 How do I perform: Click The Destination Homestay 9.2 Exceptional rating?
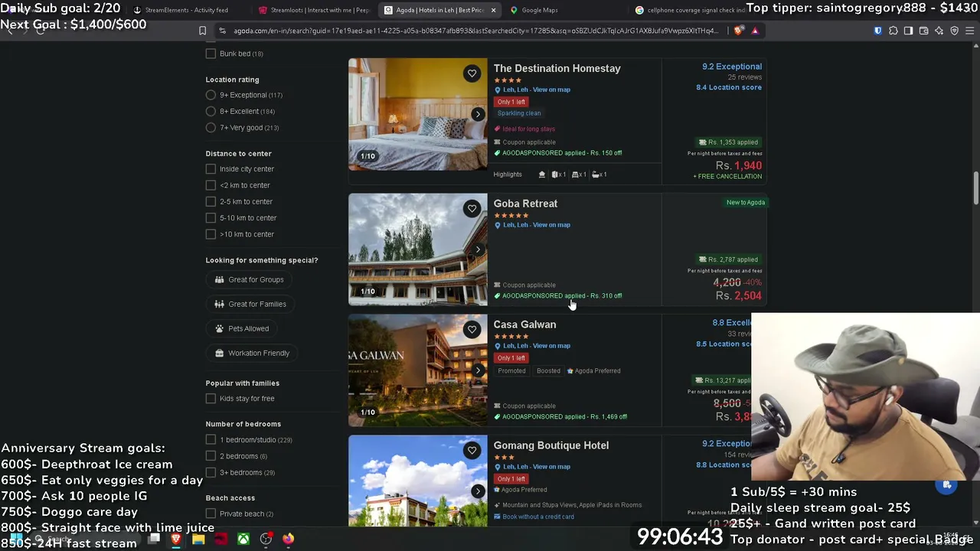[732, 67]
